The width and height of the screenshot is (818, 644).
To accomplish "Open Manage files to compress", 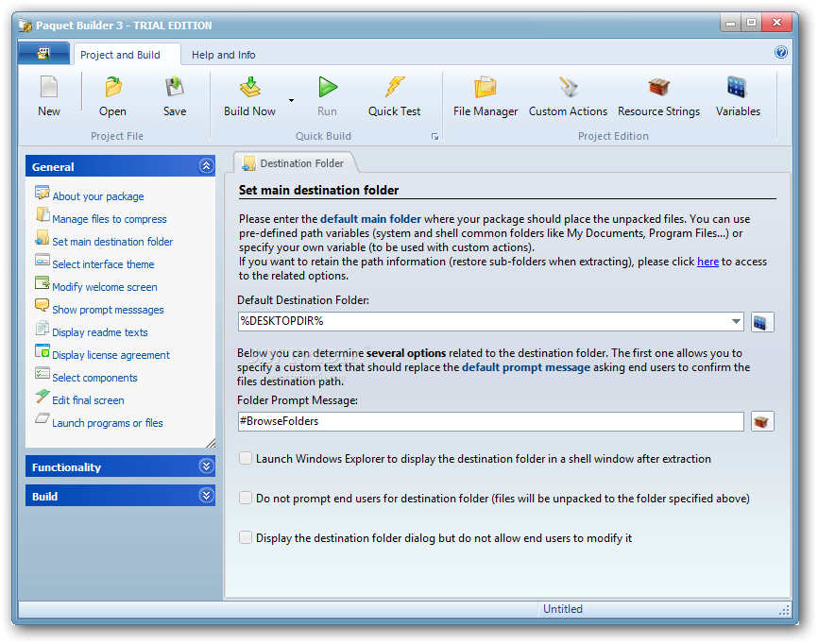I will [110, 219].
